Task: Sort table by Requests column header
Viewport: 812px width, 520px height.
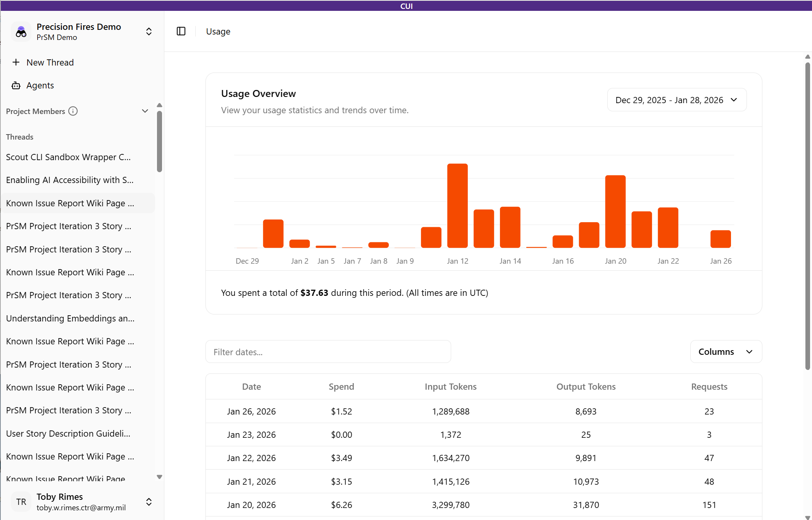Action: (709, 387)
